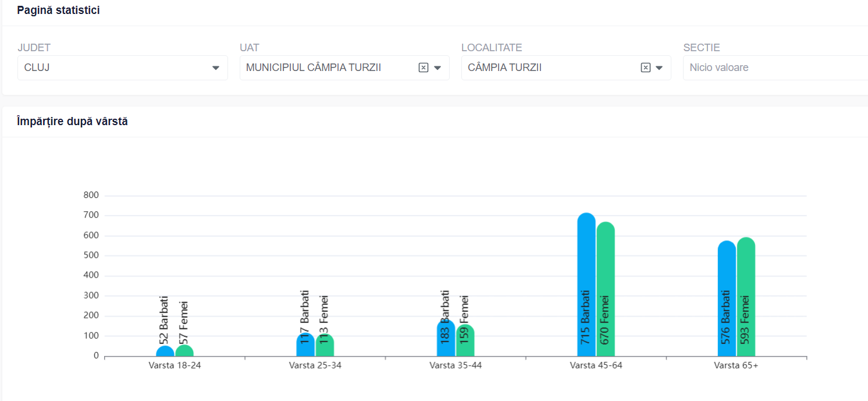Click the green 593 Femei bar
Viewport: 868px width, 401px height.
point(746,297)
